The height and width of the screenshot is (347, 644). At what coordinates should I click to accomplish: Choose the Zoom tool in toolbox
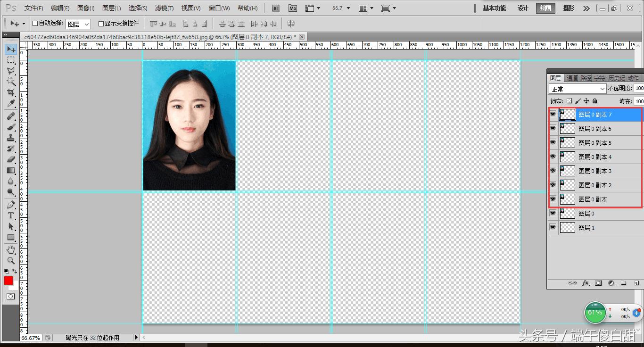[x=11, y=260]
